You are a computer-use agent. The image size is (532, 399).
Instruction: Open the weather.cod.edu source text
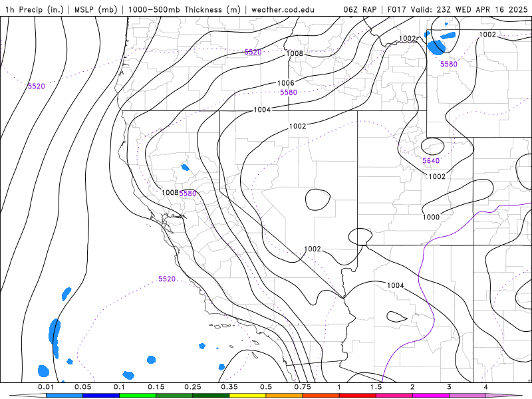click(x=283, y=9)
